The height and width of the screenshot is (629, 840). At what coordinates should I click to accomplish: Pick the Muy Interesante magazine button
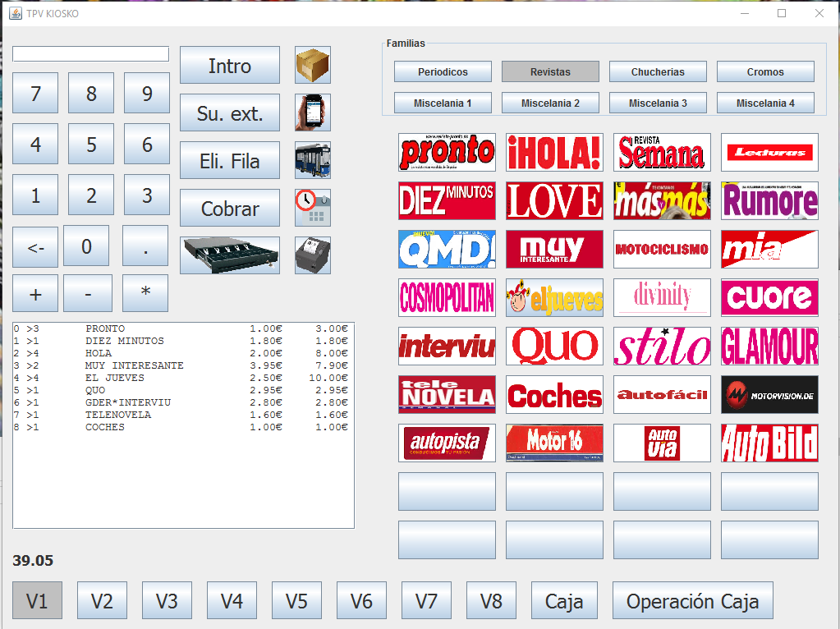point(554,249)
